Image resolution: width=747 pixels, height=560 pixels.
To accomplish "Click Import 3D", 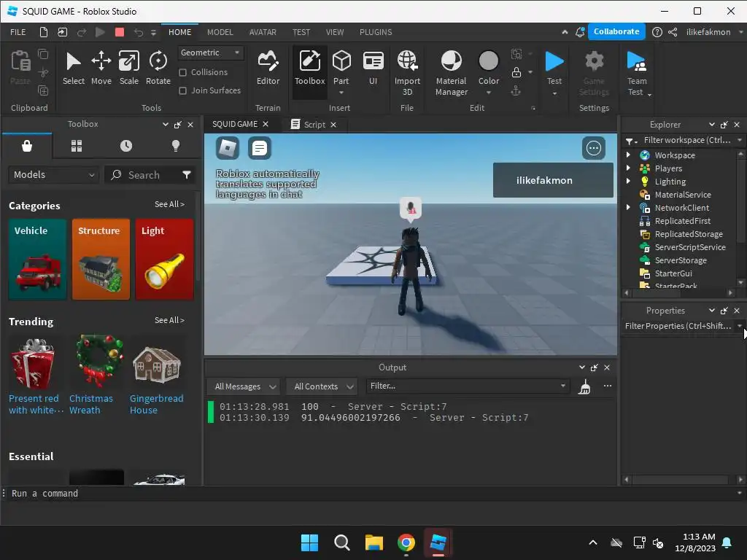I will [407, 72].
